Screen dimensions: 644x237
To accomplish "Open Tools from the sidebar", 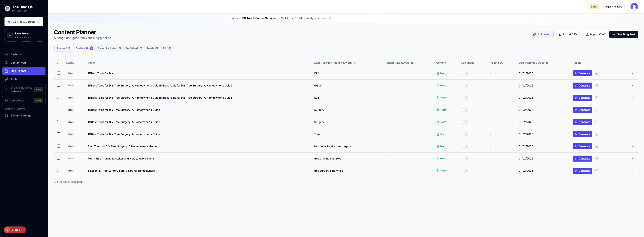I will click(x=14, y=79).
